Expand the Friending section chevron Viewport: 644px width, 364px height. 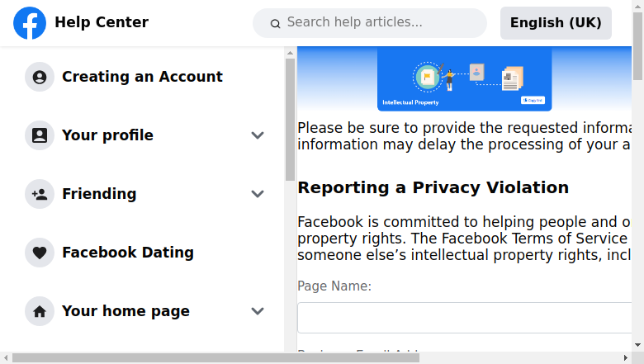258,194
